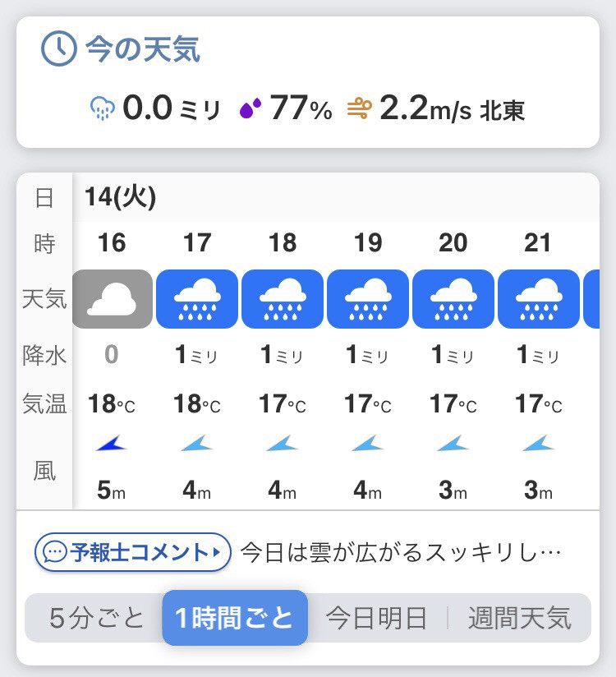
Task: Click the light blue wind arrow at 20時
Action: (x=453, y=444)
